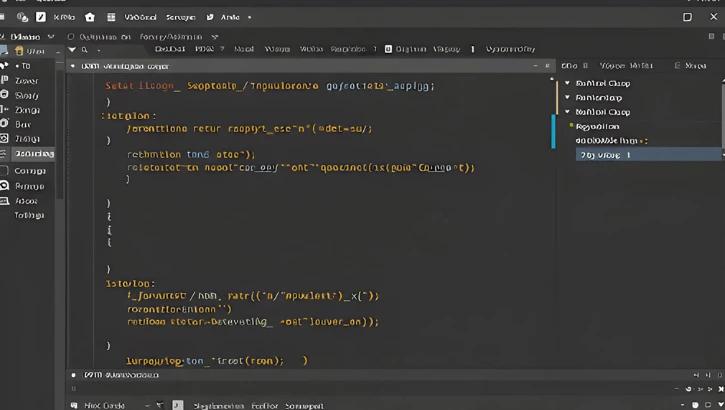Open the chevron dropdown beside the left panel title
Viewport: 725px width, 410px height.
(x=51, y=37)
